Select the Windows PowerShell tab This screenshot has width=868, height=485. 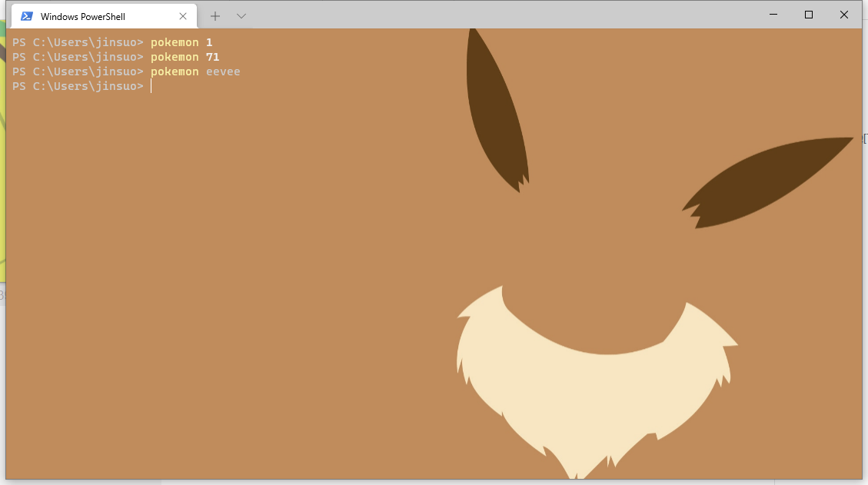click(x=104, y=16)
